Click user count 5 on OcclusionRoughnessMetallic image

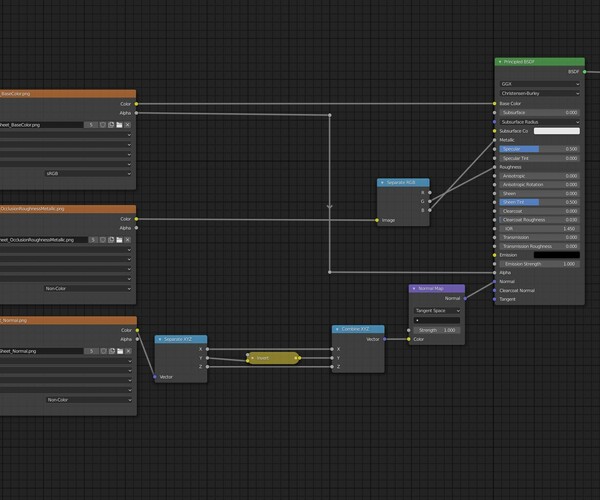pos(93,240)
